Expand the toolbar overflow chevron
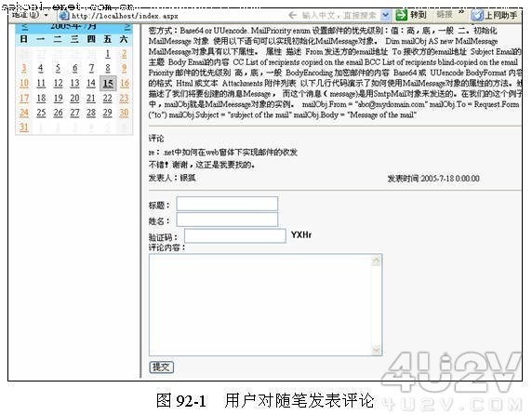Screen dimensions: 532x415 (461, 13)
